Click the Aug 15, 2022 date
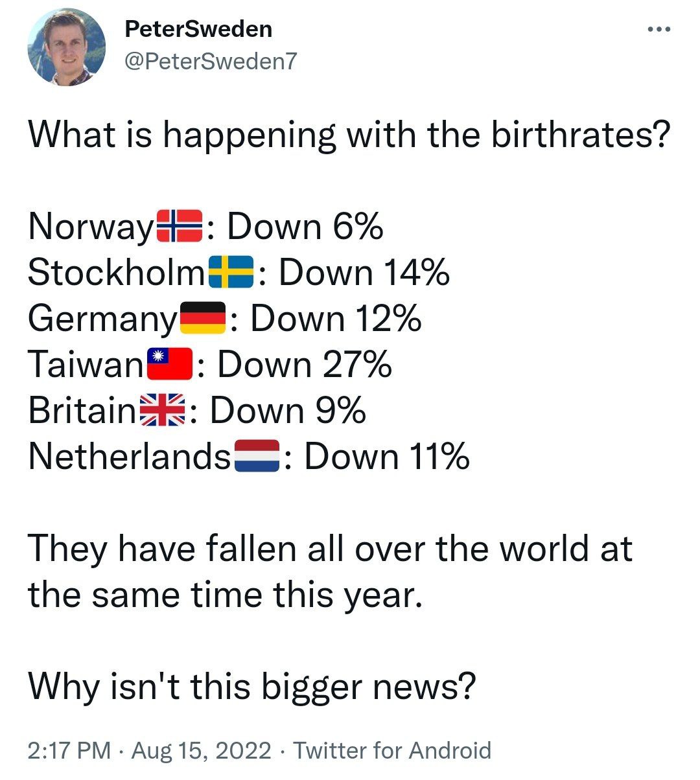This screenshot has height=780, width=700. [201, 750]
